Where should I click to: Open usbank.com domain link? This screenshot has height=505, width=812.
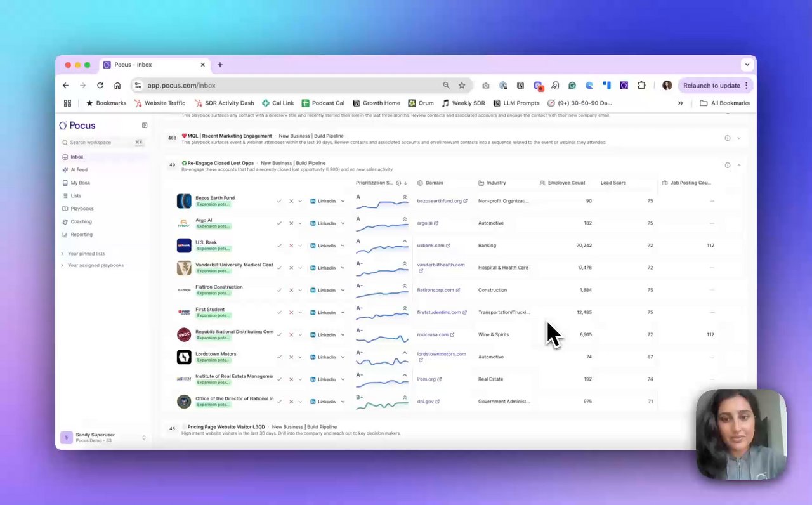(433, 246)
